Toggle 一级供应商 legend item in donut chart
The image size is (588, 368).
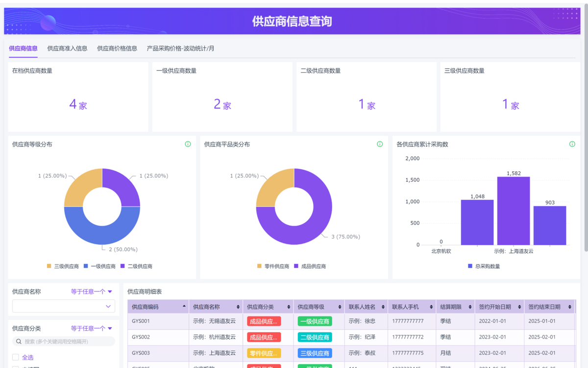[99, 266]
